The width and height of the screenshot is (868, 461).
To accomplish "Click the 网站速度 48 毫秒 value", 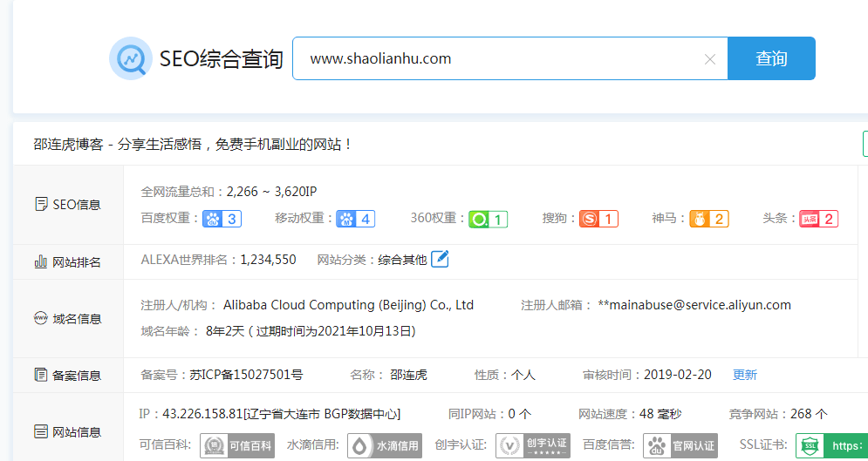I will [660, 413].
